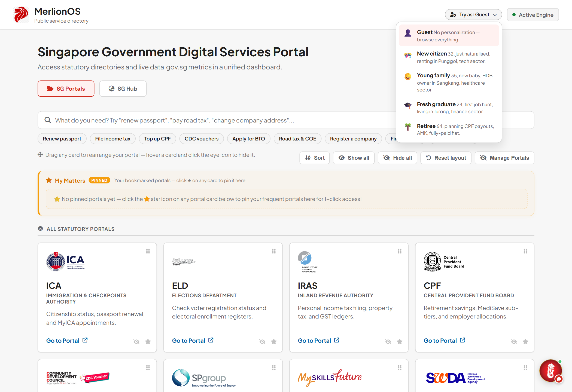Select the Guest persona option
This screenshot has height=392, width=572.
click(449, 36)
